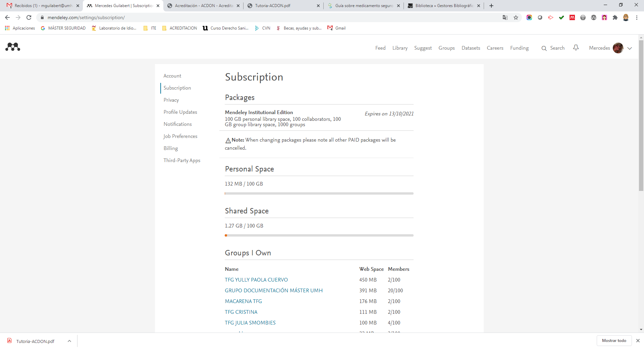Open the Aplicaciones apps grid icon

[x=7, y=28]
